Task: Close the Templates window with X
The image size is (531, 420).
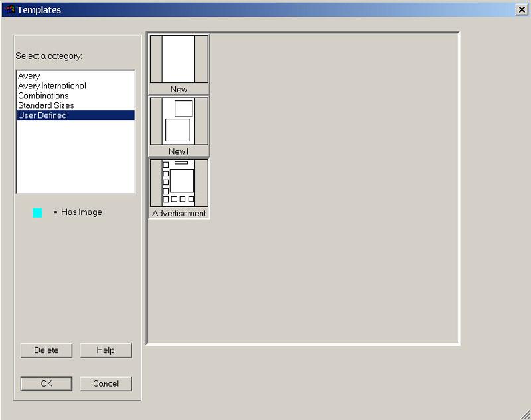Action: pyautogui.click(x=521, y=9)
